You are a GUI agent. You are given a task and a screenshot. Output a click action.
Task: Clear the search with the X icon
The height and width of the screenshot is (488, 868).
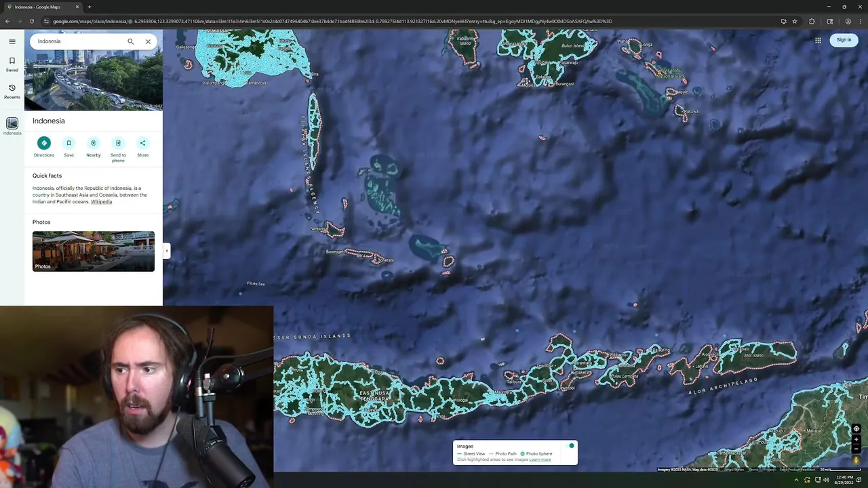pyautogui.click(x=148, y=41)
